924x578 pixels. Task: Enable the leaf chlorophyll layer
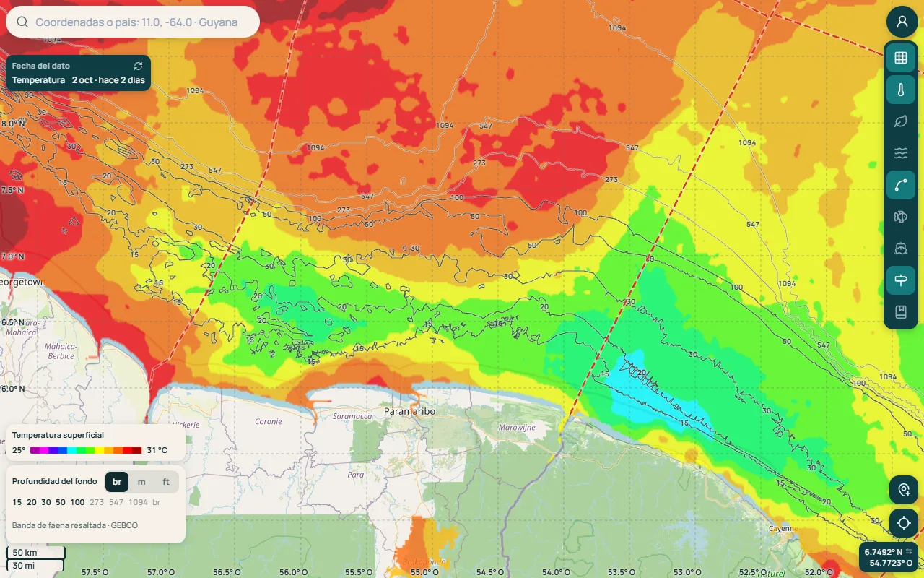[x=901, y=121]
